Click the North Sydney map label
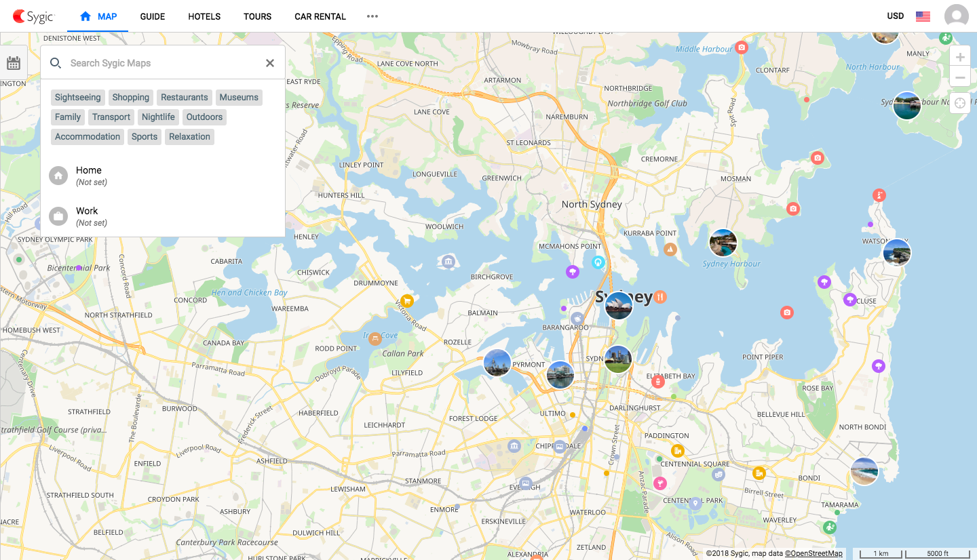 coord(592,204)
